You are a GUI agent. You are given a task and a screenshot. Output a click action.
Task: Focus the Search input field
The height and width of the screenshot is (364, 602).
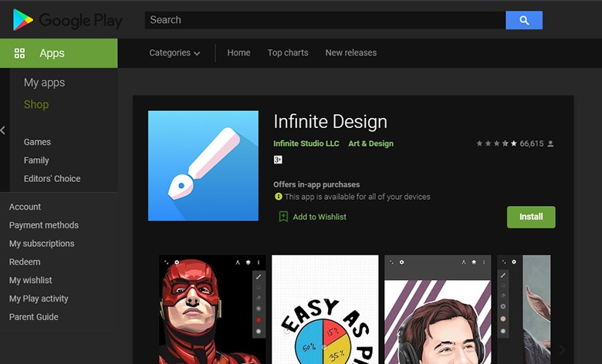click(x=325, y=20)
